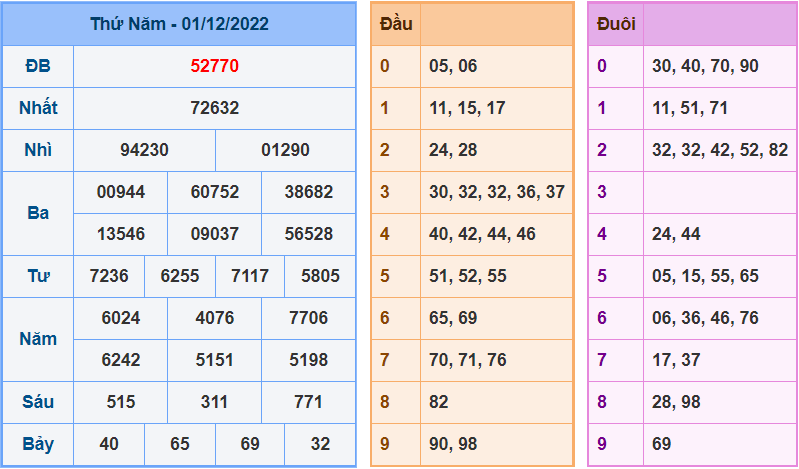Click Đầu values '30, 32, 32, 36, 37'
The height and width of the screenshot is (469, 799).
click(497, 192)
